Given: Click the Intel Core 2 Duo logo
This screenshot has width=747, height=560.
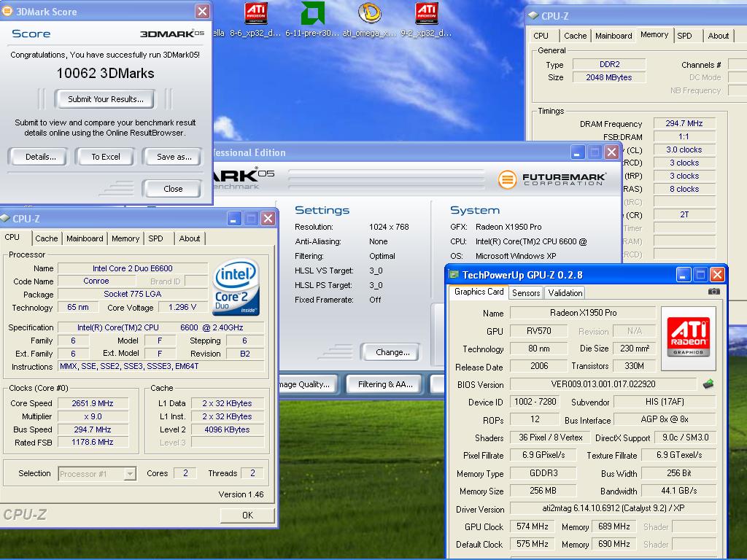Looking at the screenshot, I should click(236, 287).
